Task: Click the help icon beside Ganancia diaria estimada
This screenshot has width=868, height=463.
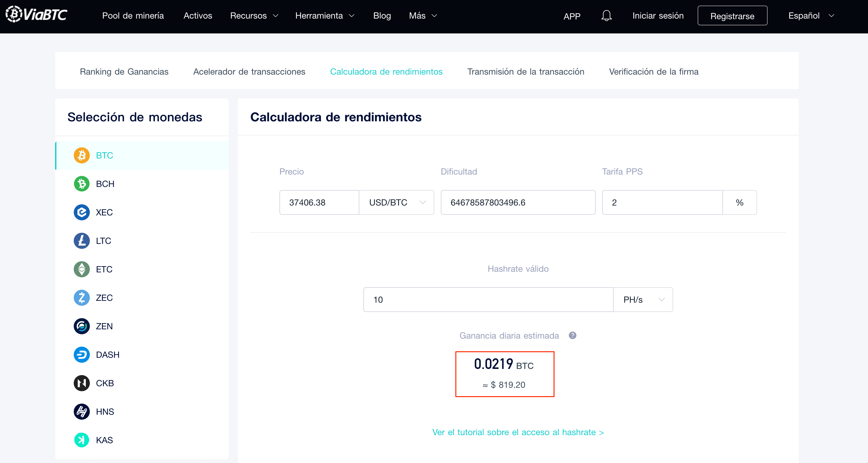Action: (x=572, y=335)
